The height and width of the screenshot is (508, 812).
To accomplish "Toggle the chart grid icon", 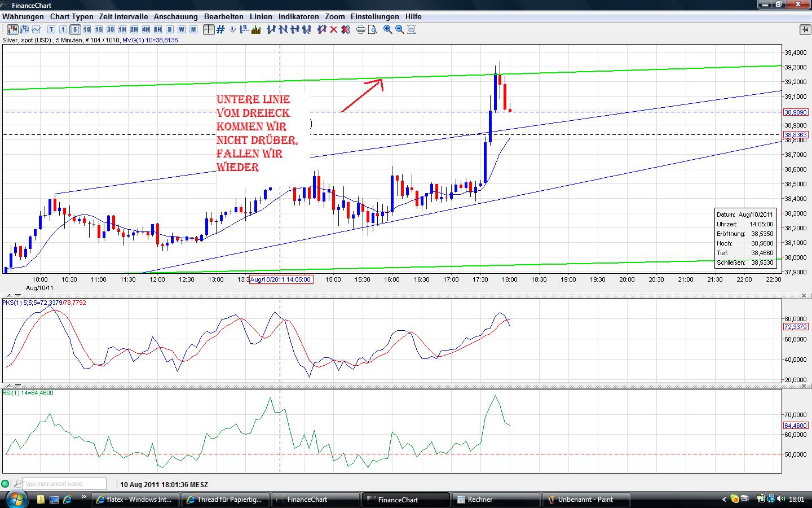I will click(x=220, y=29).
